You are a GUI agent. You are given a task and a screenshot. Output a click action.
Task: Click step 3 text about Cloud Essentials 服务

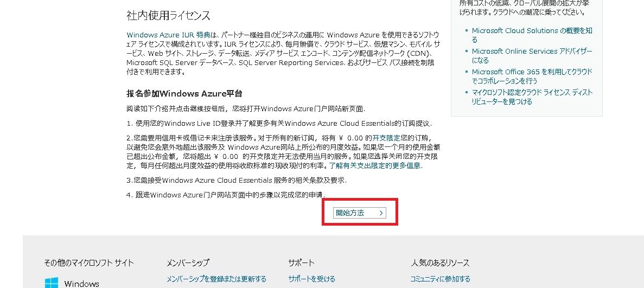(x=238, y=180)
